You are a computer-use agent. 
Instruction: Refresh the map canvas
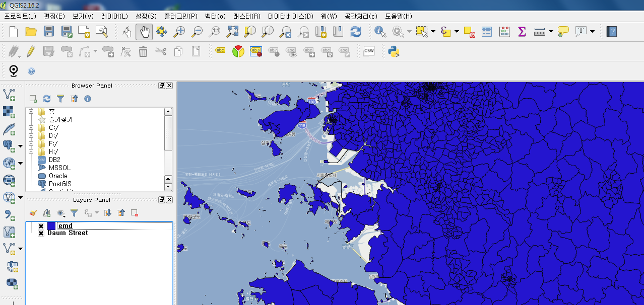click(356, 32)
